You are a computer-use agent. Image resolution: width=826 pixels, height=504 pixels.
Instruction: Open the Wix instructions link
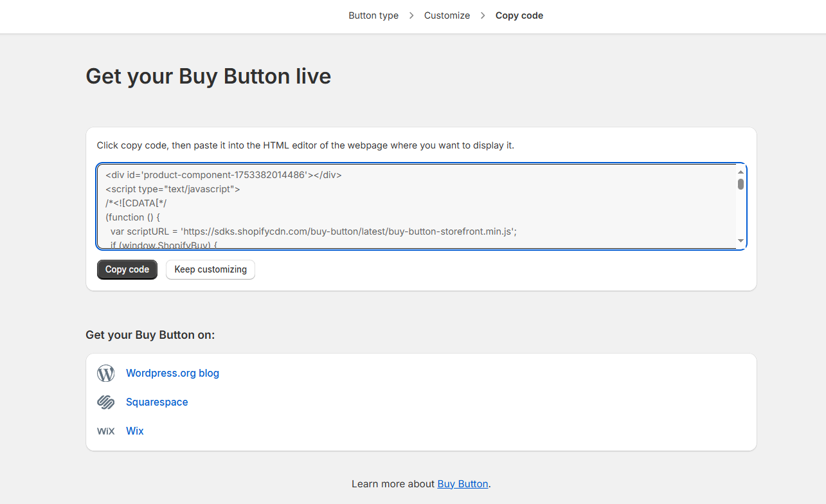pyautogui.click(x=135, y=431)
